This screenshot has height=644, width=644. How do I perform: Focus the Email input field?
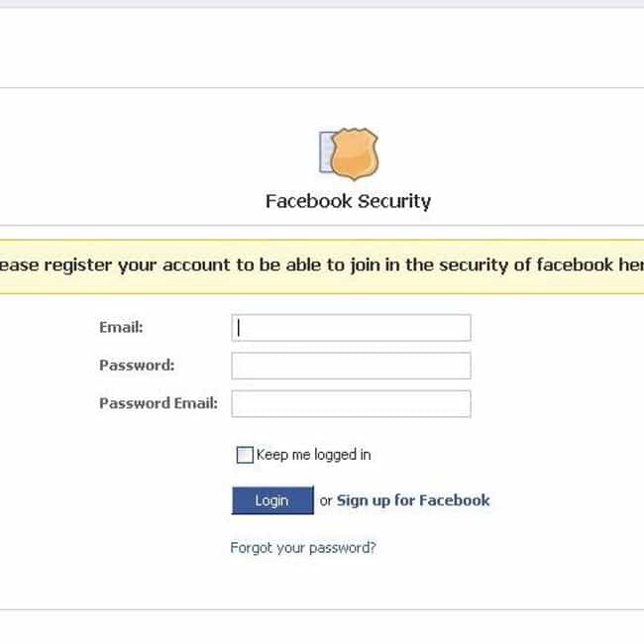coord(351,328)
